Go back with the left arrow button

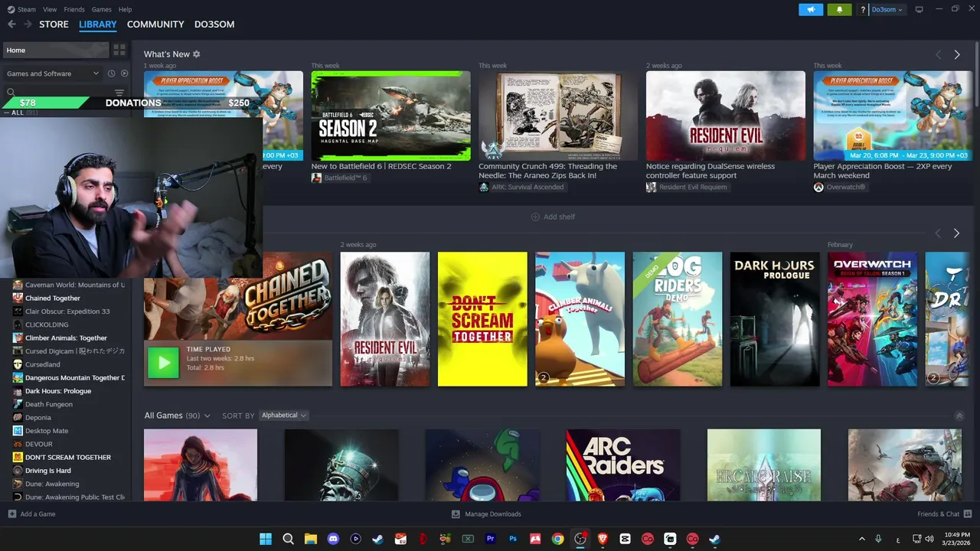point(11,24)
